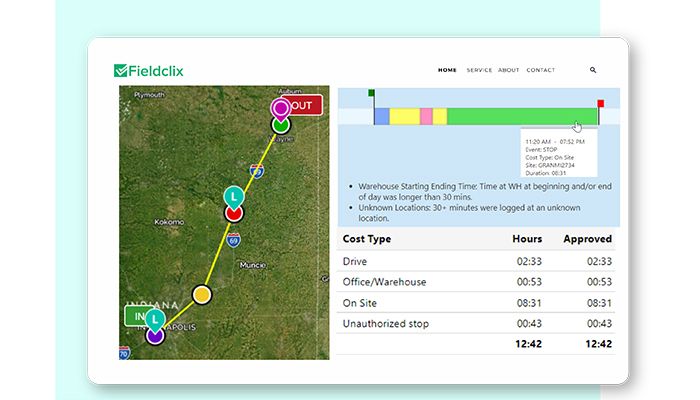This screenshot has width=700, height=400.
Task: Select the red circle marker on route
Action: click(234, 213)
